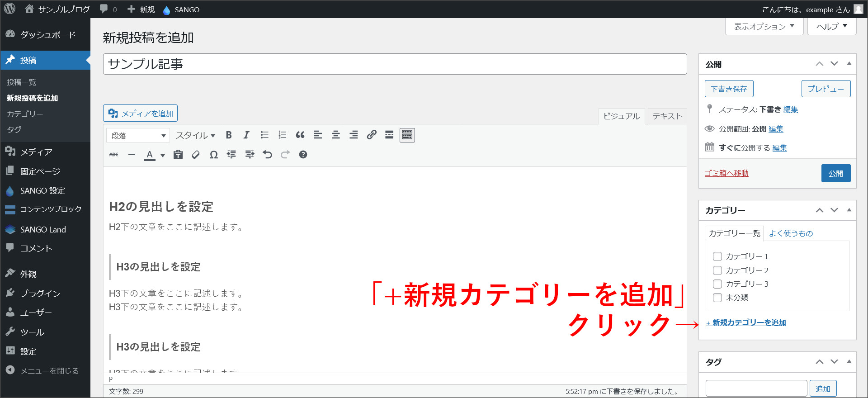The height and width of the screenshot is (398, 868).
Task: Click the insert link icon
Action: tap(372, 135)
